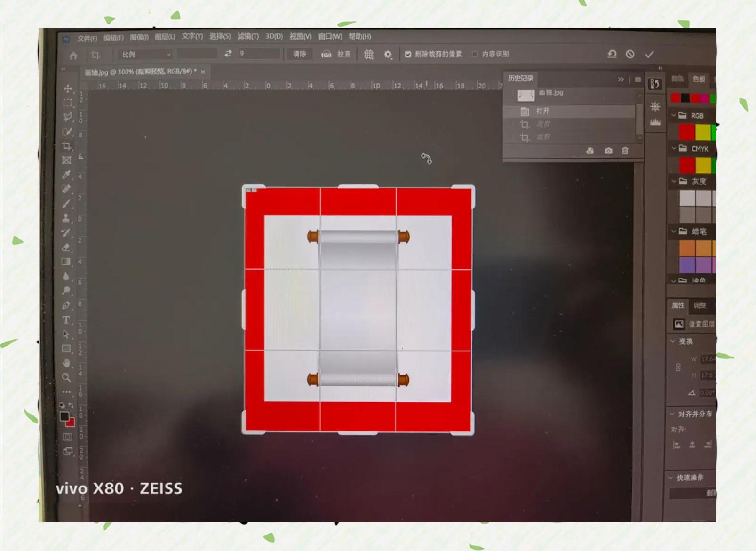756x551 pixels.
Task: Enable the Content-Aware checkbox
Action: tap(475, 54)
